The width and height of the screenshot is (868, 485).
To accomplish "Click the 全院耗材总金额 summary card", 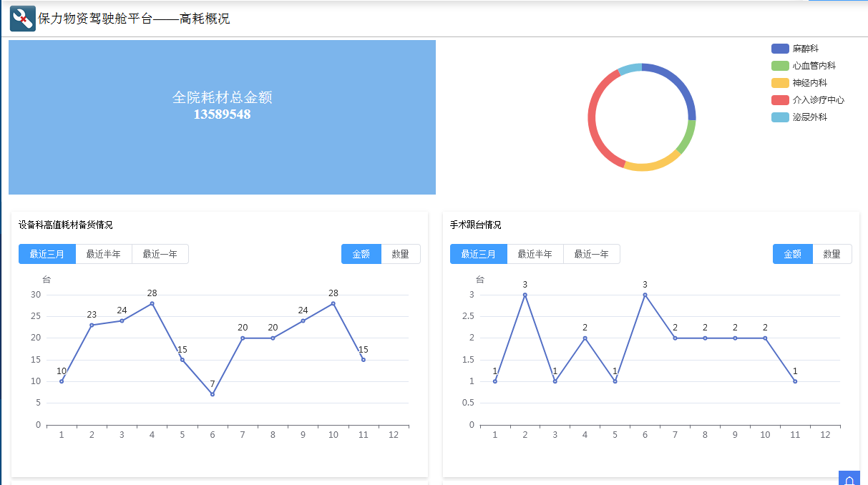I will click(x=222, y=117).
